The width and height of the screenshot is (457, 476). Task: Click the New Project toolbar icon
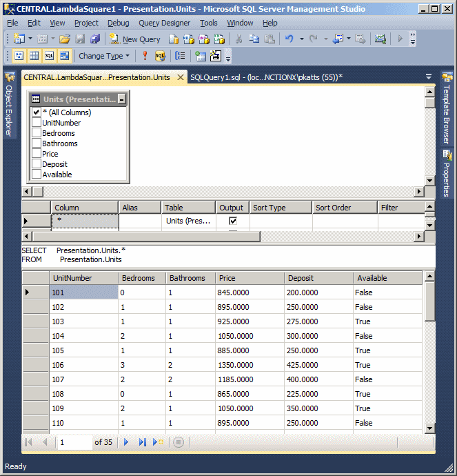(x=19, y=39)
